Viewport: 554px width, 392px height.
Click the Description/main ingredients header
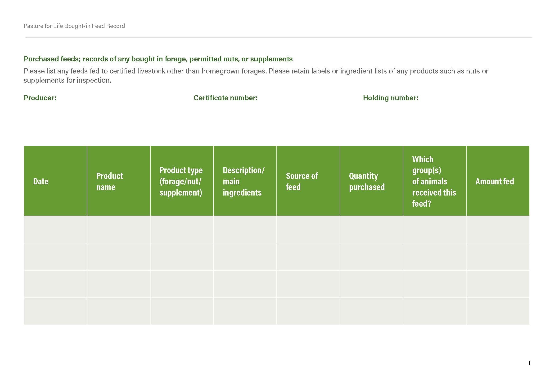(x=243, y=181)
